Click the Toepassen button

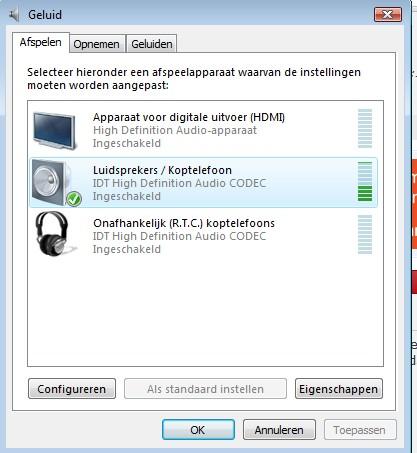(x=360, y=430)
